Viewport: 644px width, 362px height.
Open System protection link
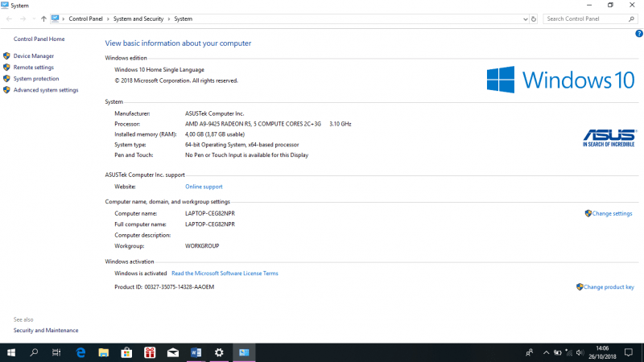pos(36,78)
